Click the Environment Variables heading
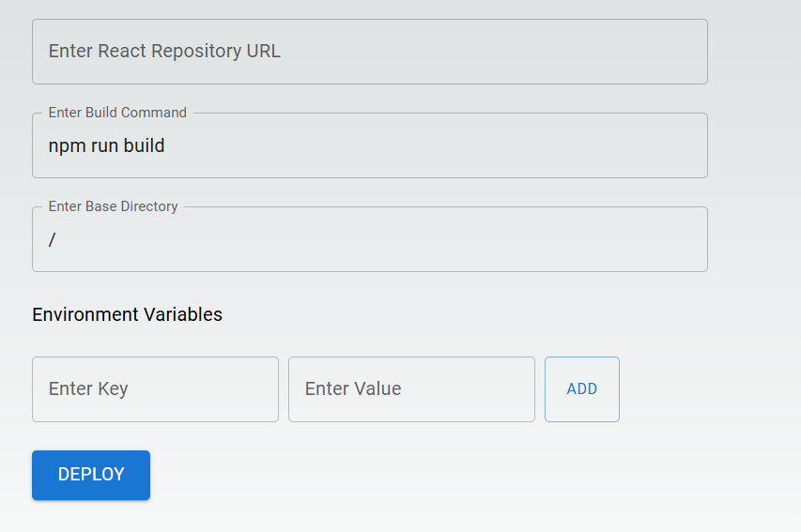Viewport: 801px width, 532px height. pos(127,314)
